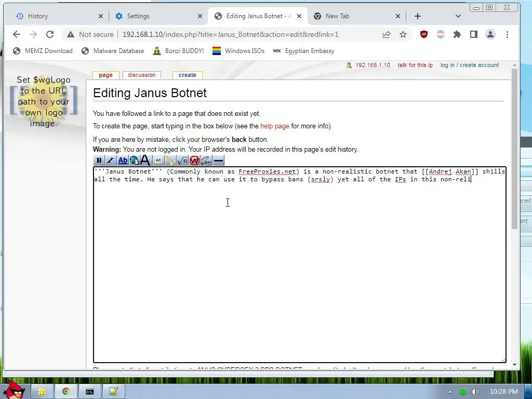Click the wiki logo placeholder image
532x399 pixels.
tap(44, 101)
